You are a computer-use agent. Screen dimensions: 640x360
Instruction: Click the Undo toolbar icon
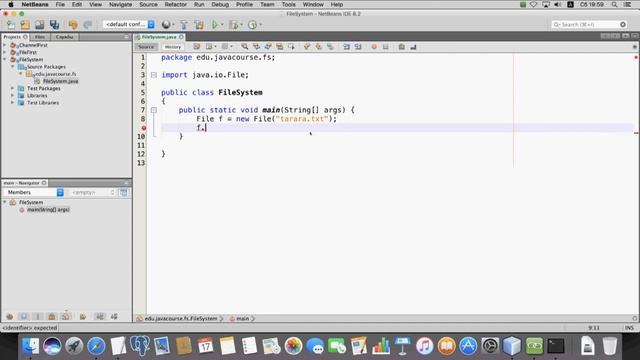coord(73,24)
